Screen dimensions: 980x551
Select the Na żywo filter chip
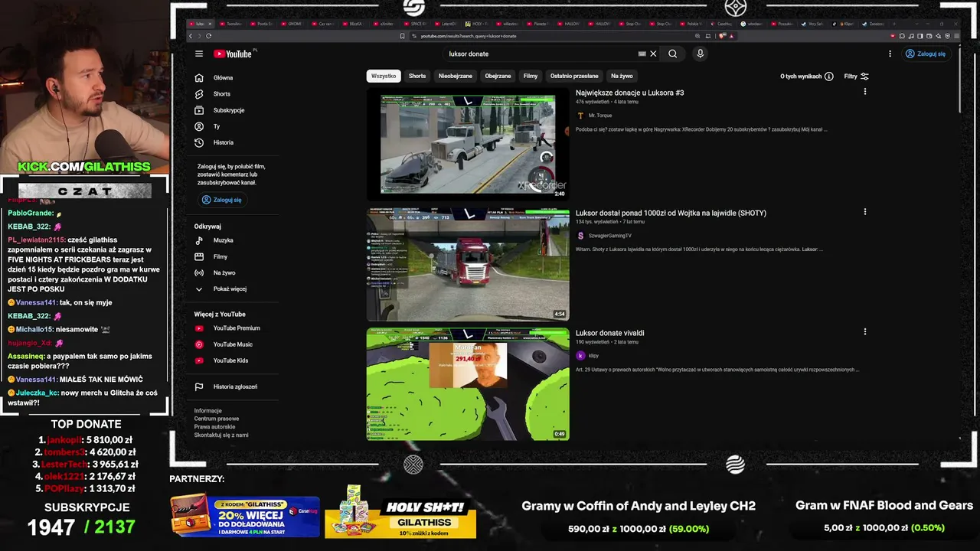pos(622,76)
